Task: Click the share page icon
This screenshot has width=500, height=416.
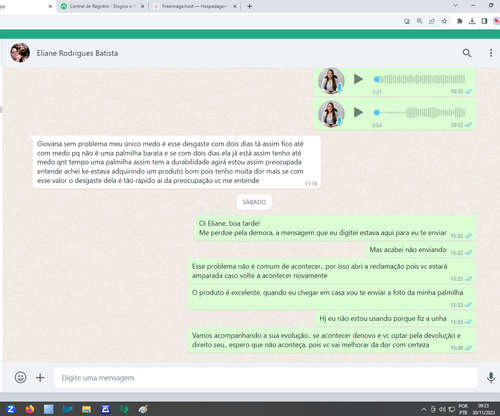Action: point(432,21)
